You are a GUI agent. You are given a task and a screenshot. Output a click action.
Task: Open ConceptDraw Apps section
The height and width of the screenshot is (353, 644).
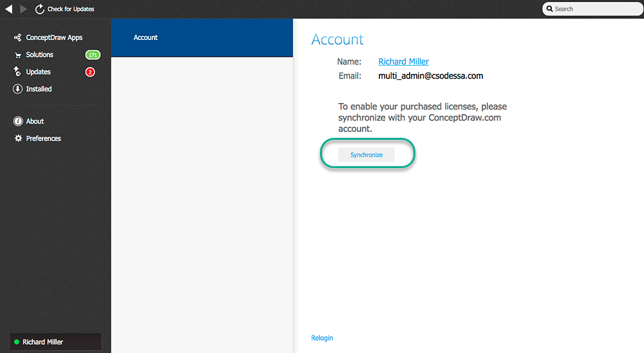click(54, 37)
